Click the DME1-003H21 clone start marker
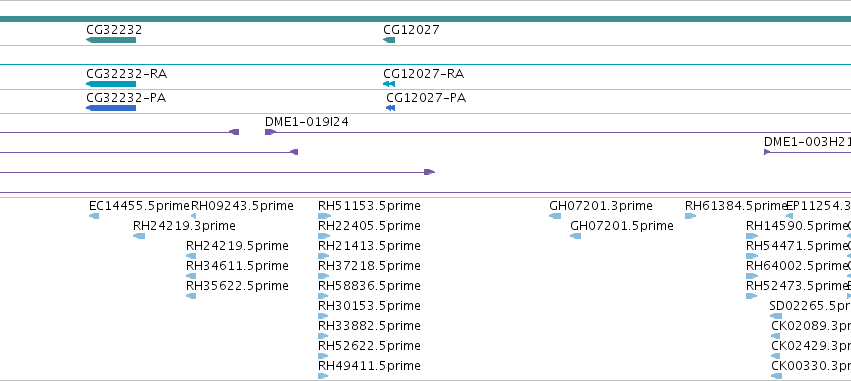Viewport: 851px width, 381px height. point(767,152)
